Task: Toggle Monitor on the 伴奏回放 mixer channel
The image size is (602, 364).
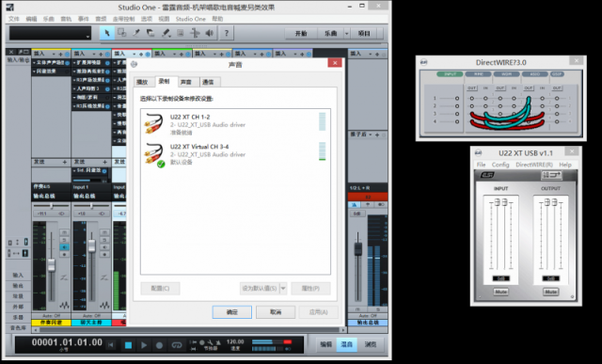Action: point(64,247)
